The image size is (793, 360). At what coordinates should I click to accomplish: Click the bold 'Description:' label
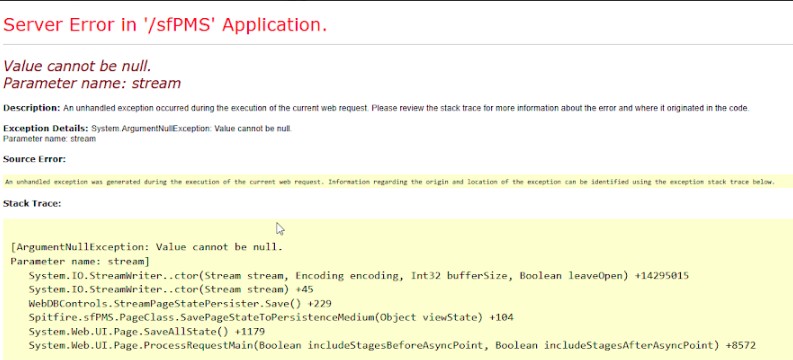click(x=31, y=108)
